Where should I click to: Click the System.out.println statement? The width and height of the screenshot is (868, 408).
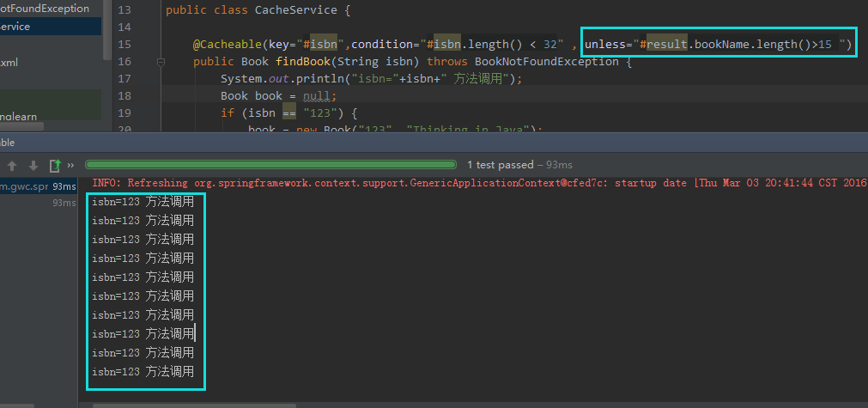(372, 79)
